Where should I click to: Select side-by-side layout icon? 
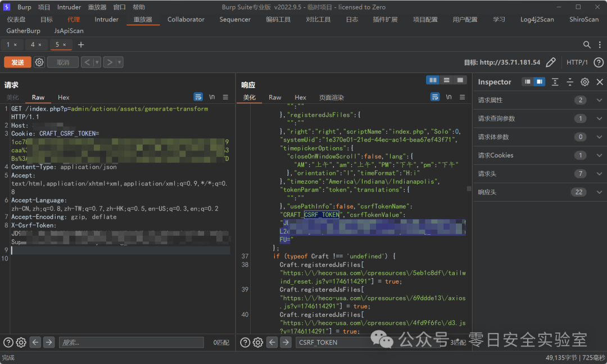pos(433,80)
